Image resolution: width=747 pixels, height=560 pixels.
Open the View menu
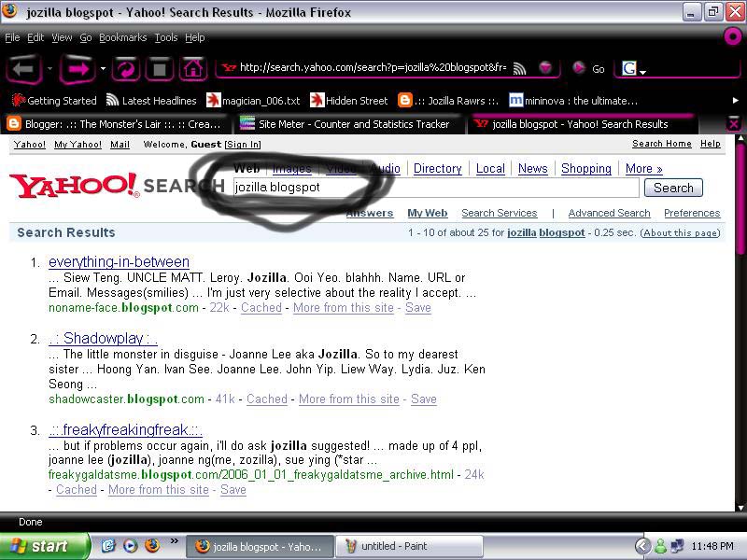(x=62, y=37)
